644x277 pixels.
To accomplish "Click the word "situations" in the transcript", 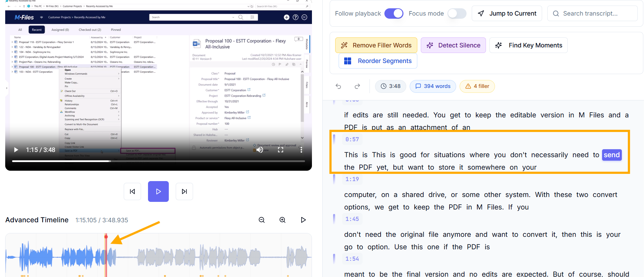I will click(450, 155).
